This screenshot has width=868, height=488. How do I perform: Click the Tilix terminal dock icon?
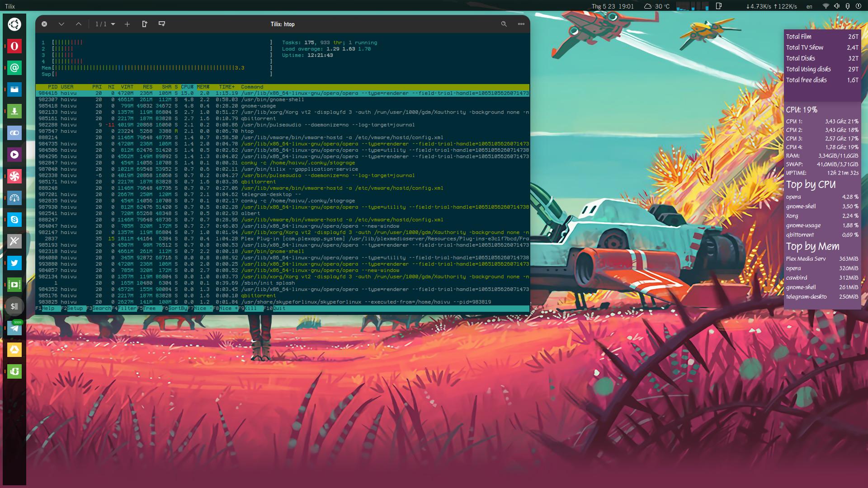[14, 306]
